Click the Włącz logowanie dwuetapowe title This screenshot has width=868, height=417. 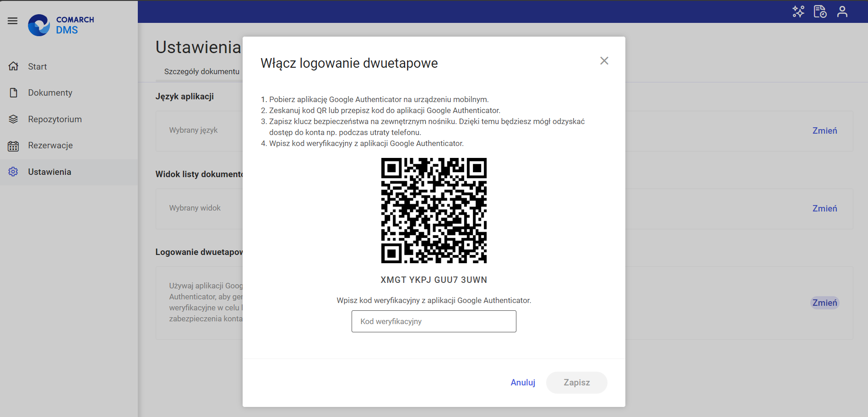point(349,63)
